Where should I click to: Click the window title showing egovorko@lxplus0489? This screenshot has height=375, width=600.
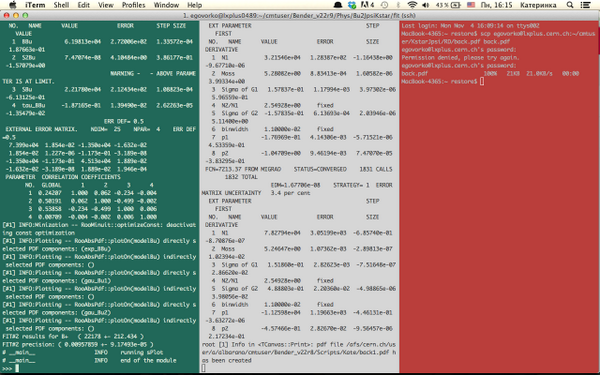(300, 16)
